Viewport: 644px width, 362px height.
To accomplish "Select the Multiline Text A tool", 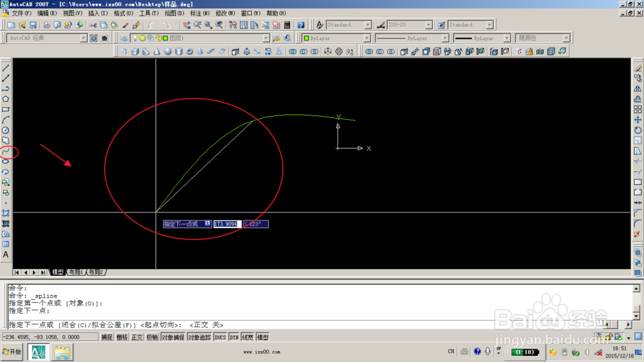I will click(x=6, y=255).
